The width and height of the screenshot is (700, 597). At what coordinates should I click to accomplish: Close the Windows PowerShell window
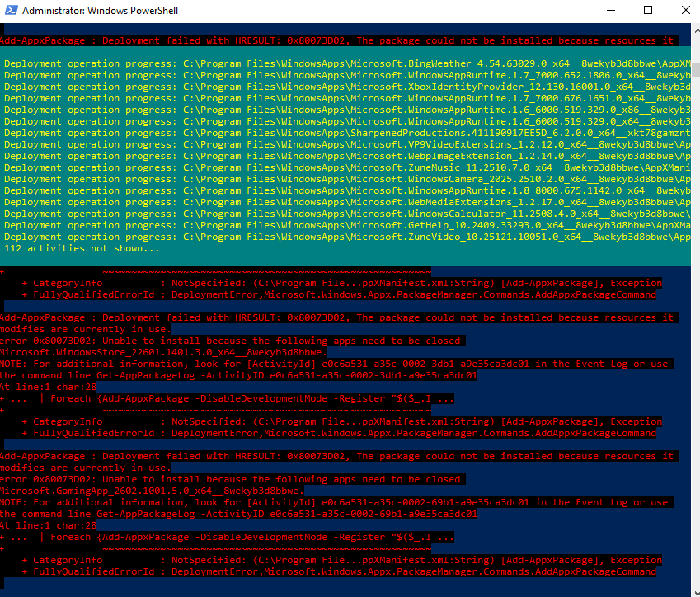point(686,10)
